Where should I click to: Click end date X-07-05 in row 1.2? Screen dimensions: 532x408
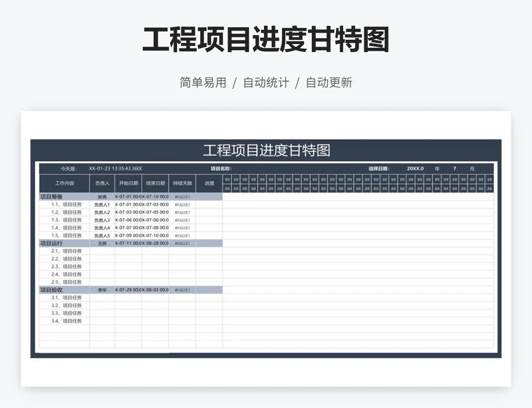pos(156,212)
